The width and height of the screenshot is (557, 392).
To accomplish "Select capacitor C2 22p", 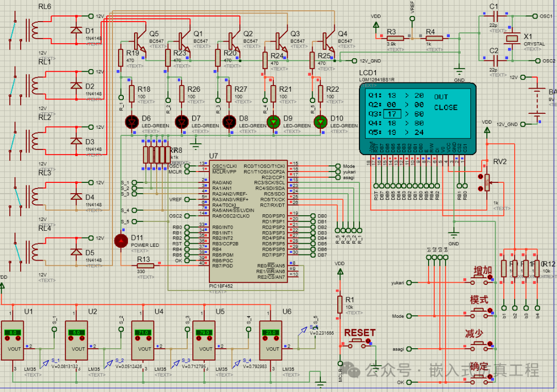I will tap(496, 61).
